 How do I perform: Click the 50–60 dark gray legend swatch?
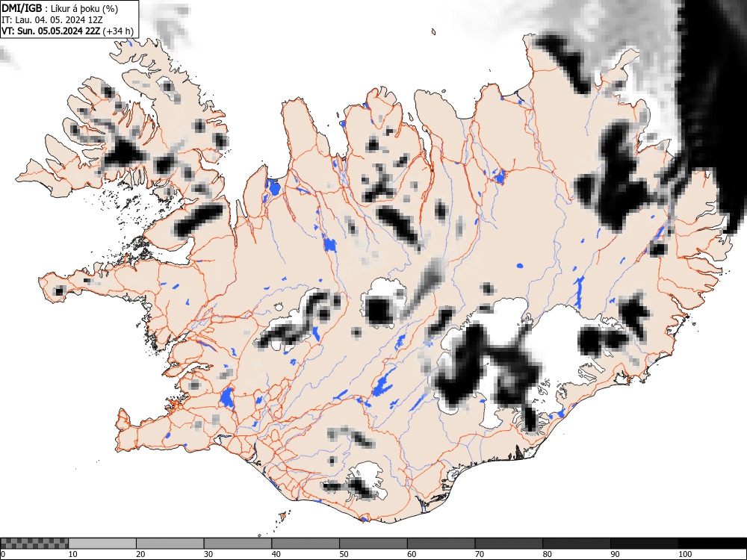(373, 544)
